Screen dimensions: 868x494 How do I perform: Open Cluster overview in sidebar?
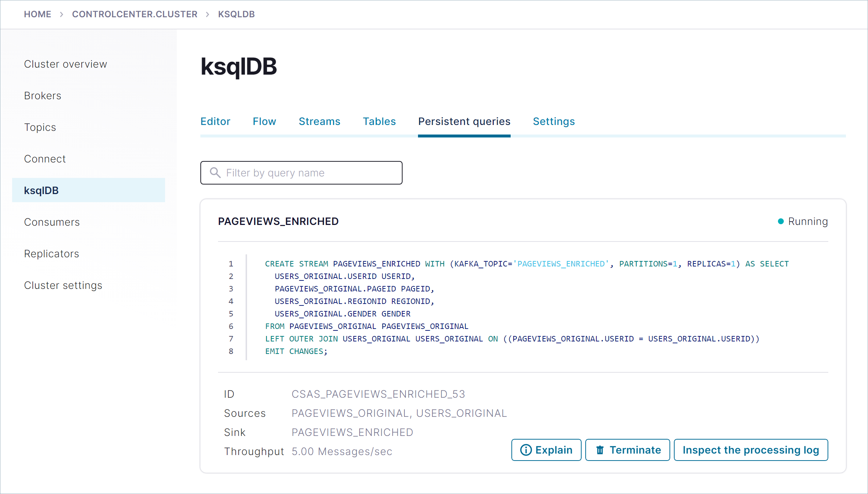pyautogui.click(x=65, y=64)
